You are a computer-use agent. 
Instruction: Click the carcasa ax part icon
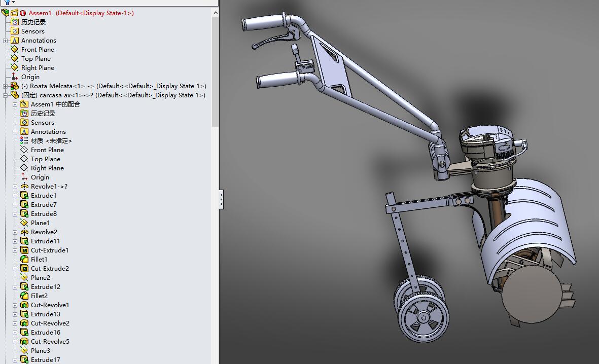pos(15,95)
